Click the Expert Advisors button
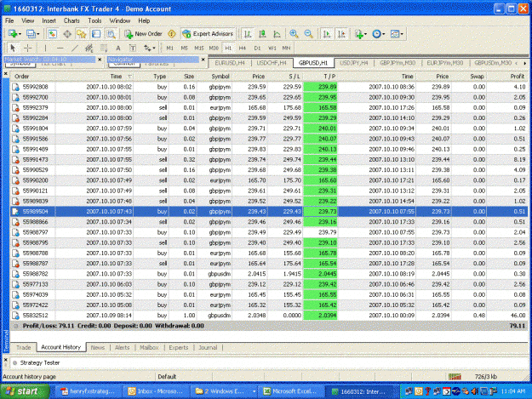The width and height of the screenshot is (532, 399). (x=208, y=34)
